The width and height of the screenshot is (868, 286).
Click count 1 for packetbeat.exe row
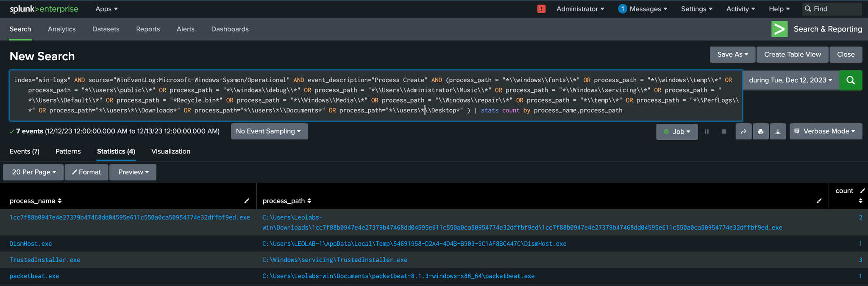(860, 276)
